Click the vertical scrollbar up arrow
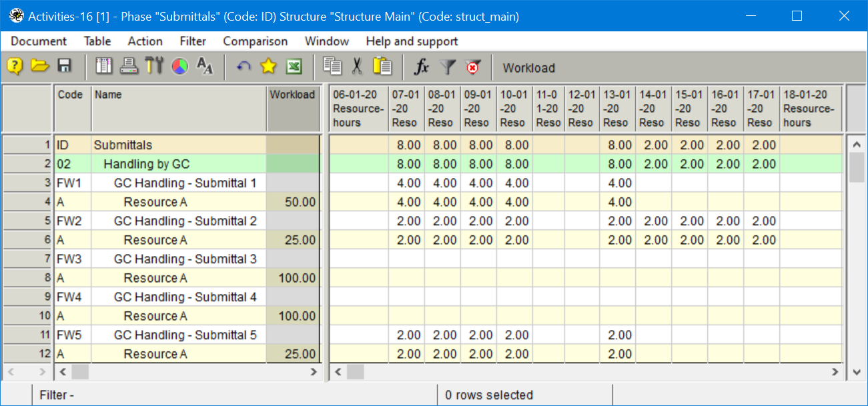This screenshot has height=406, width=868. tap(857, 145)
